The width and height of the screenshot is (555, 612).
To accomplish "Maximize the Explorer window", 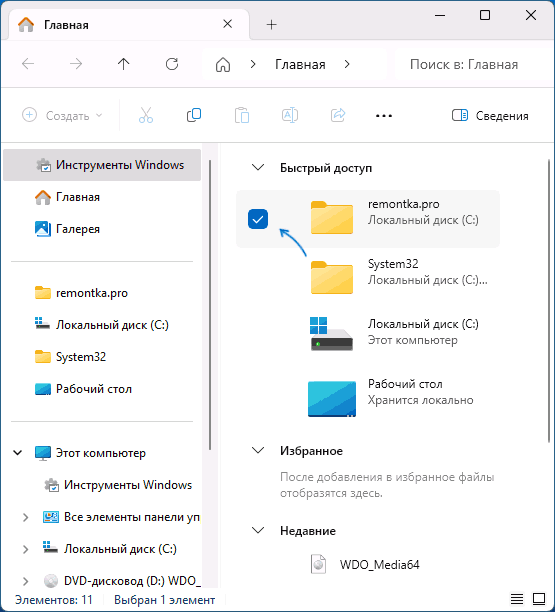I will (485, 16).
